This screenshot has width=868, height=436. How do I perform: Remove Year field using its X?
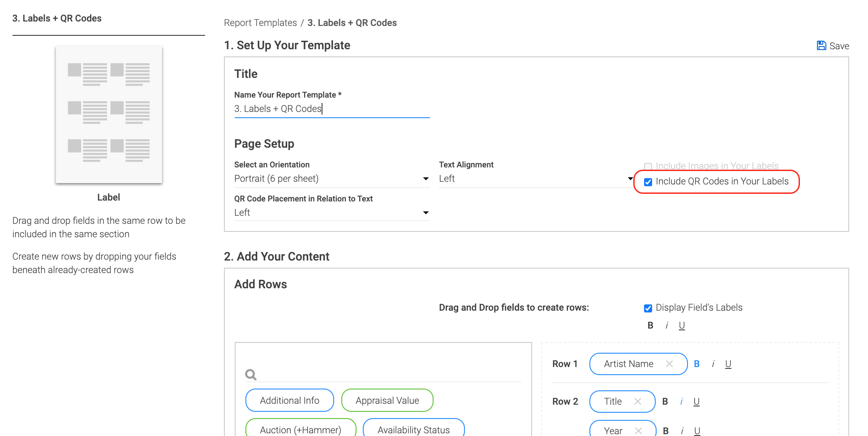tap(638, 431)
